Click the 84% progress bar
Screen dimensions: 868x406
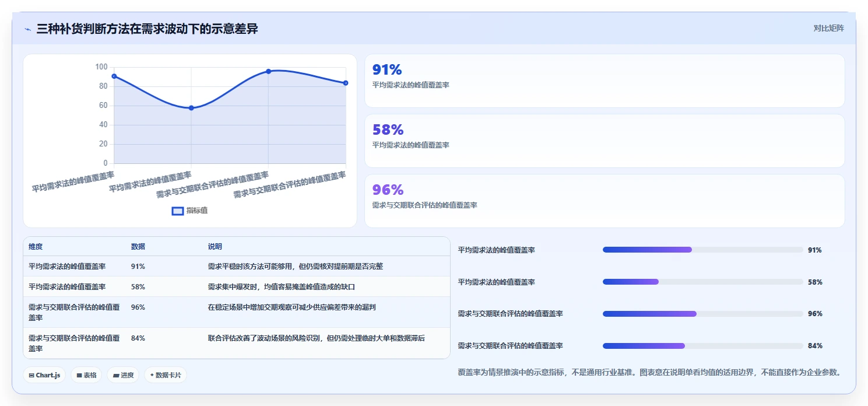pyautogui.click(x=703, y=346)
